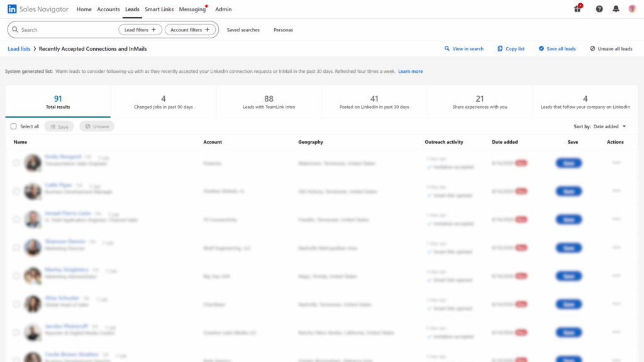Check the fourth lead row checkbox
Screen dimensions: 644x362
tap(16, 248)
